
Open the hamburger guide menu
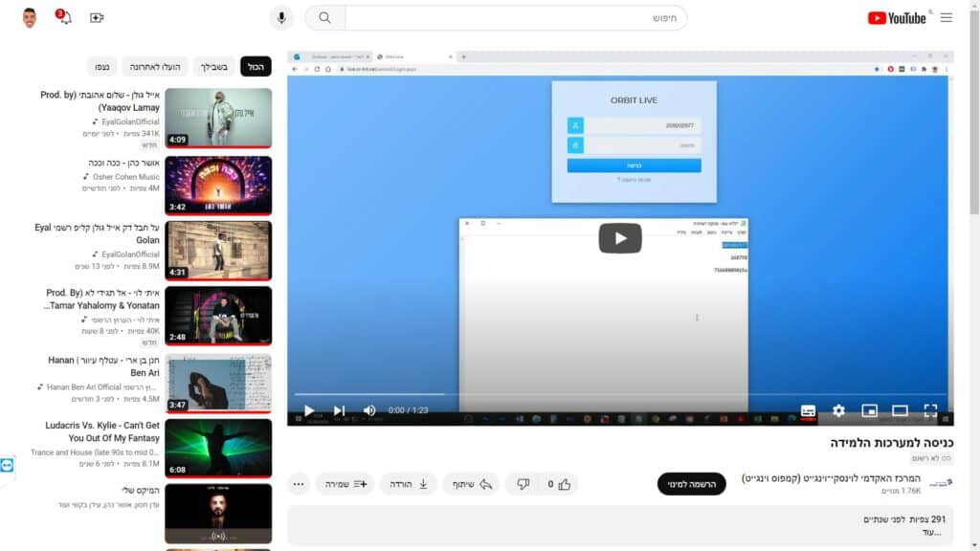pyautogui.click(x=947, y=18)
